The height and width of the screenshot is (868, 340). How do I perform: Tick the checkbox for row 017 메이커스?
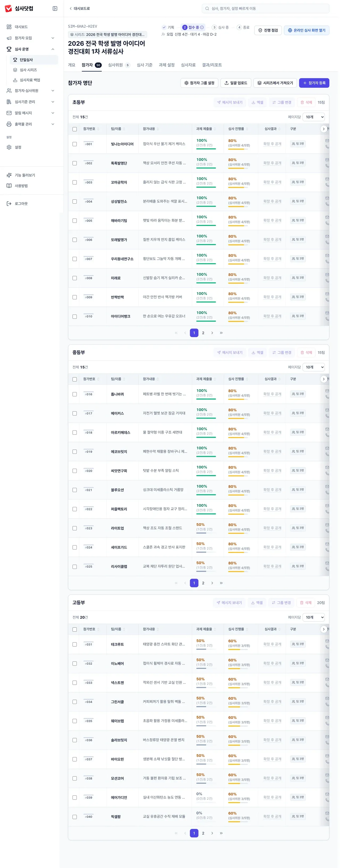click(x=75, y=413)
